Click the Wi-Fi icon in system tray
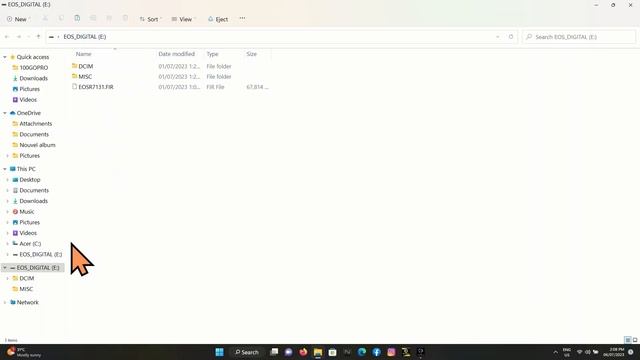This screenshot has width=640, height=360. [x=579, y=352]
